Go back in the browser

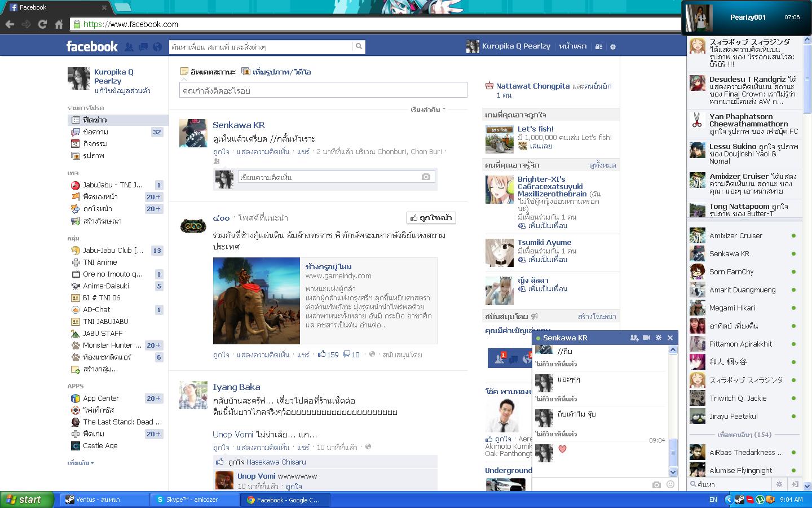tap(10, 24)
